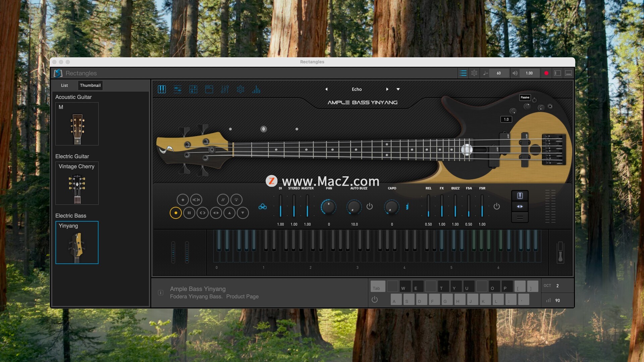The image size is (644, 362).
Task: Open the main keyboard panel icon in toolbar
Action: [162, 89]
